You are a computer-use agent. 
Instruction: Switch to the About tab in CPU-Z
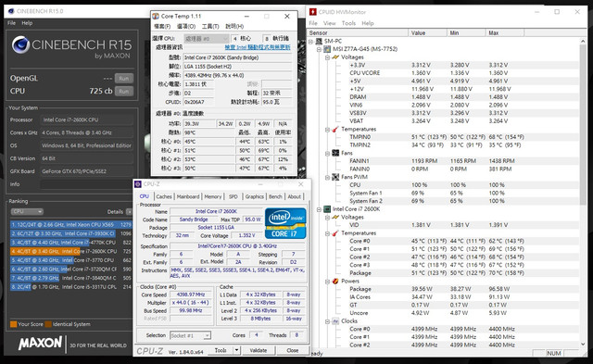tap(295, 196)
